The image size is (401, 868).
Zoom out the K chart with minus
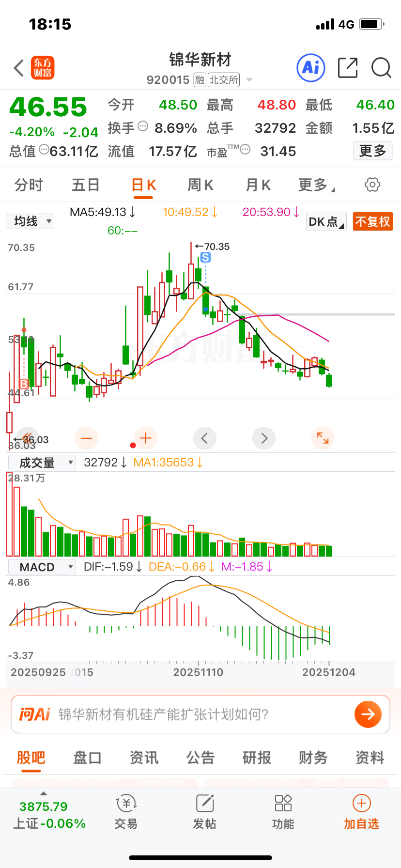pyautogui.click(x=86, y=438)
